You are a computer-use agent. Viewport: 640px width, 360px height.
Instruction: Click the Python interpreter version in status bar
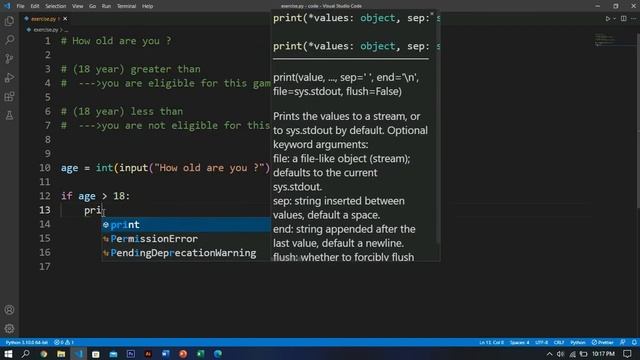pyautogui.click(x=27, y=342)
